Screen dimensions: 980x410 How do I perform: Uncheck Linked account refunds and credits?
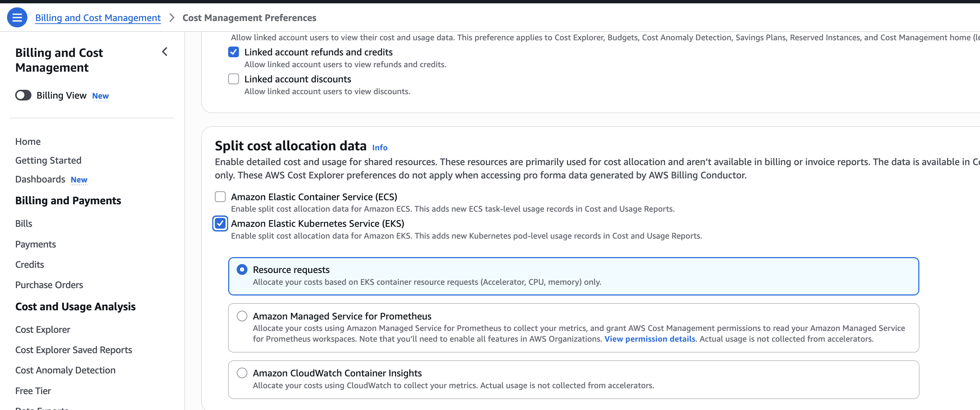[233, 52]
